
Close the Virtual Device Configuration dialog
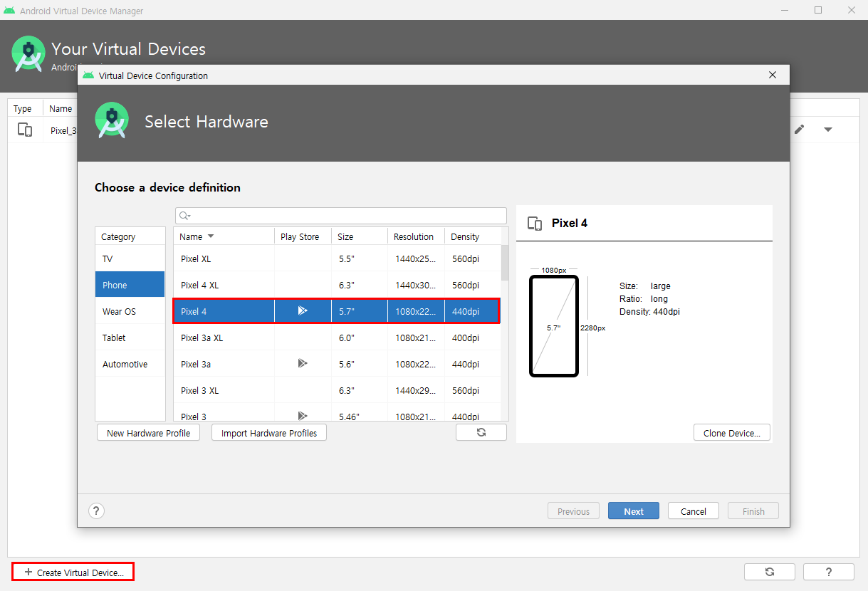point(773,75)
